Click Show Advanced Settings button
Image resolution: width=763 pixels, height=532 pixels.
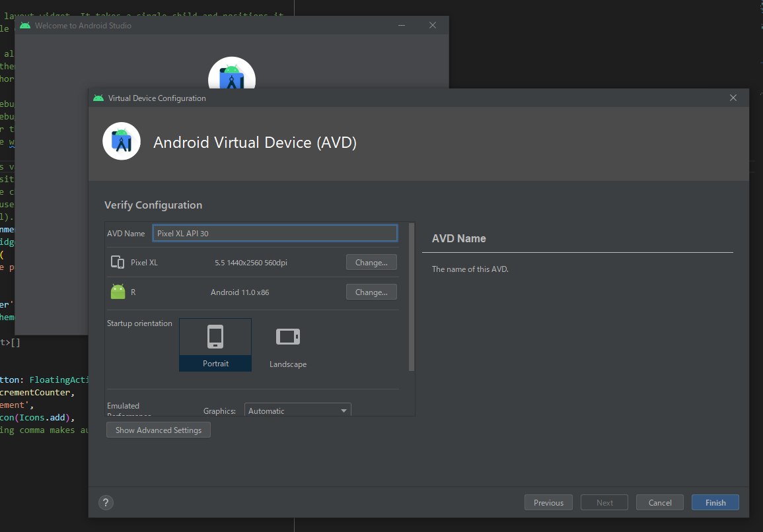point(158,430)
